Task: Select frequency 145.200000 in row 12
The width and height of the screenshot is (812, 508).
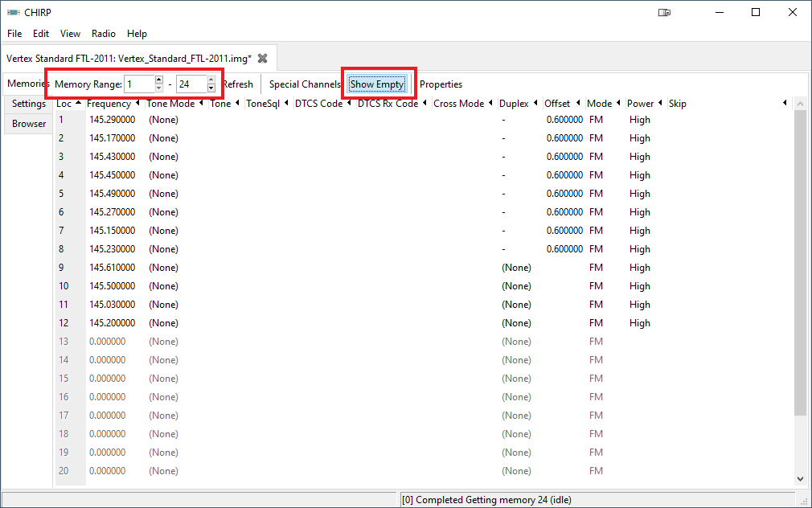Action: tap(113, 323)
